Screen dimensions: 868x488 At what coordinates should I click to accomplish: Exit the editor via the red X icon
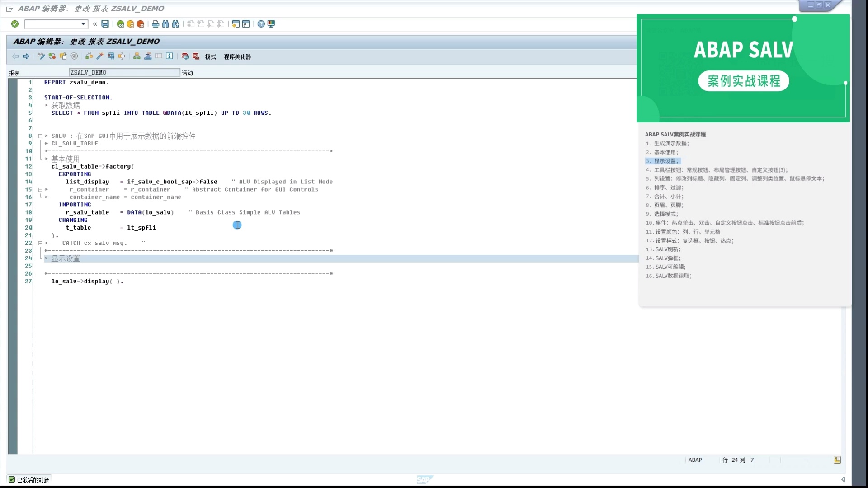141,24
